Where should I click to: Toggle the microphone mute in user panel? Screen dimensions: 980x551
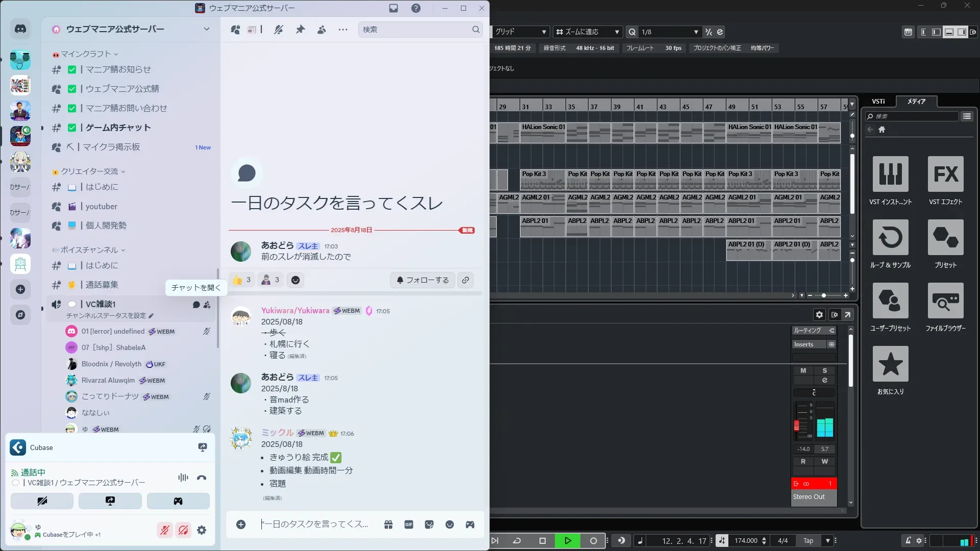[x=164, y=530]
